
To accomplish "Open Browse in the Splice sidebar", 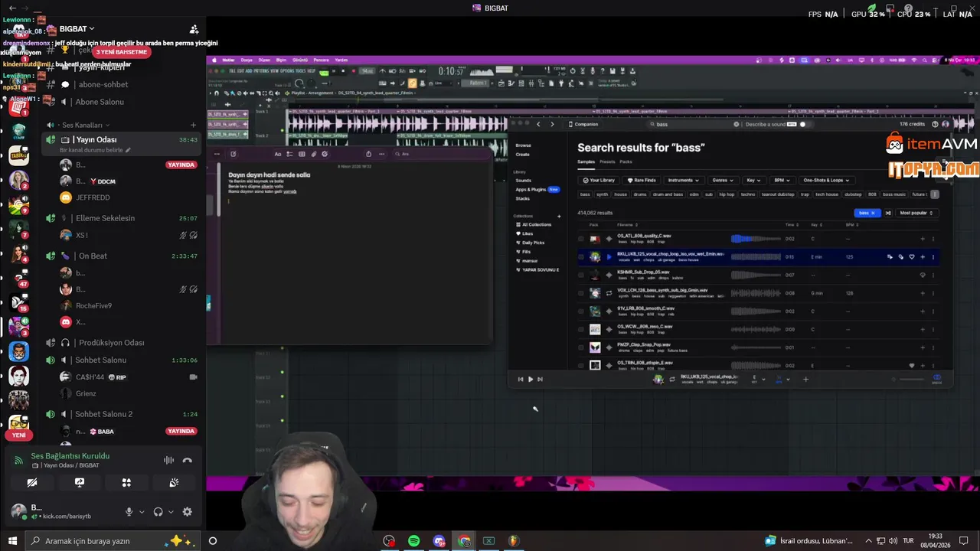I will point(523,145).
